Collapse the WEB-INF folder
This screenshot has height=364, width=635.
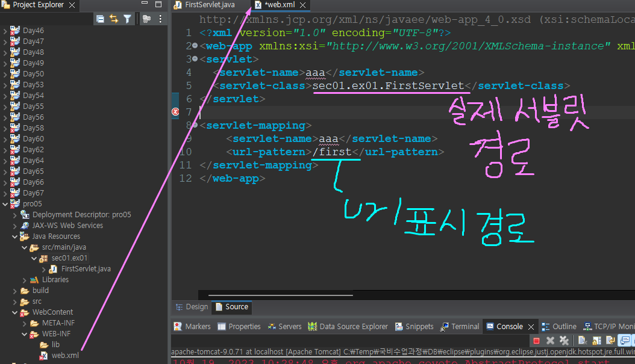coord(24,334)
